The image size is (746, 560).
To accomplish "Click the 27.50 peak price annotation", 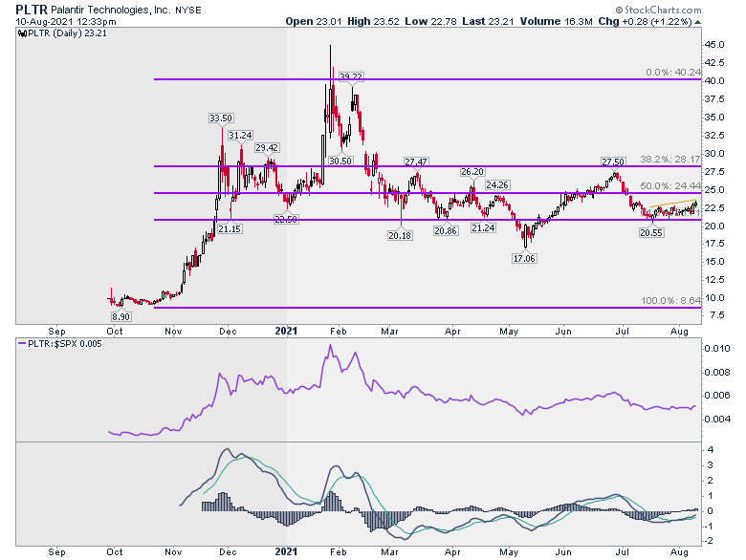I will point(613,162).
